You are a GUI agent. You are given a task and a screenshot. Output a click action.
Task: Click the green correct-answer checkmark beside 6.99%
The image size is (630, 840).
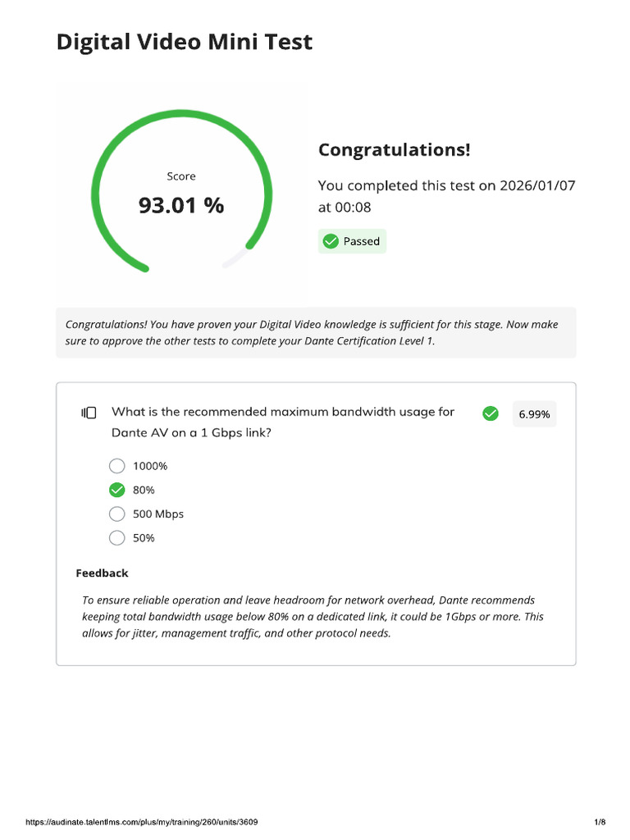pyautogui.click(x=491, y=413)
